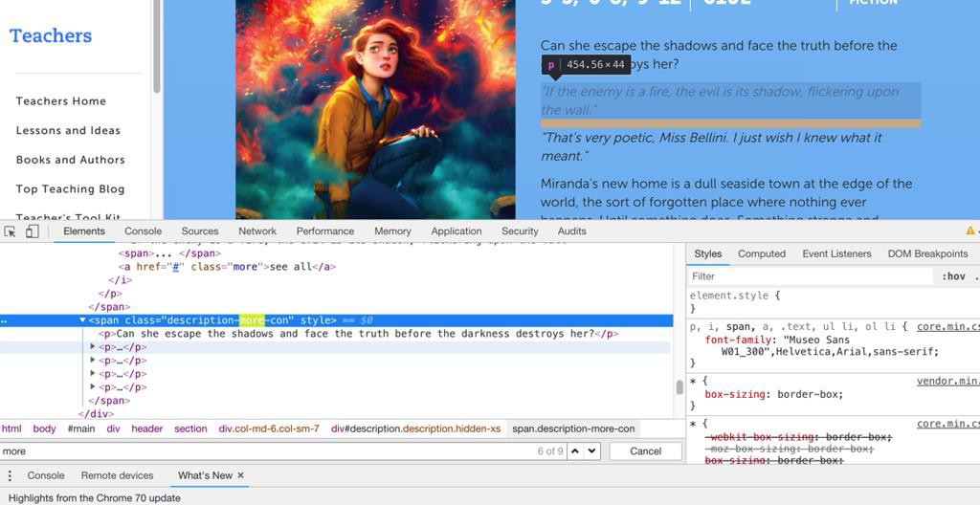Viewport: 980px width, 505px height.
Task: Cancel the Elements search
Action: (646, 451)
